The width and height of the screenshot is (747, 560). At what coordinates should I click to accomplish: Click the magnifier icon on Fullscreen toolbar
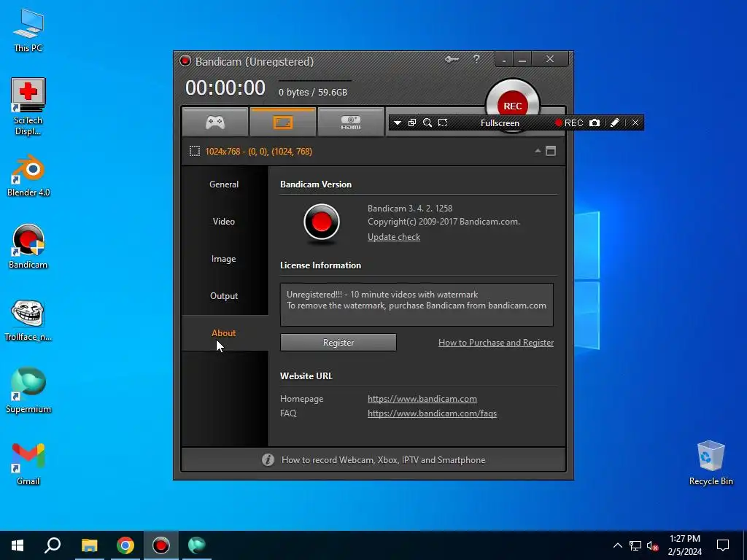427,122
